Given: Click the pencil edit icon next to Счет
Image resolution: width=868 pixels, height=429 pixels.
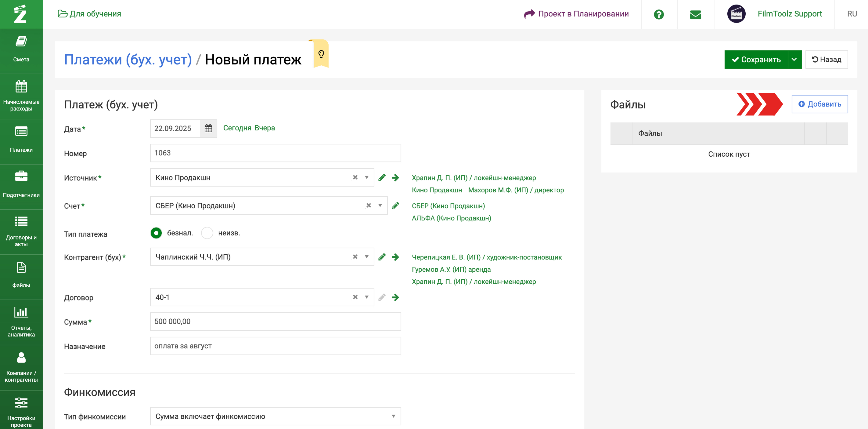Looking at the screenshot, I should click(395, 206).
